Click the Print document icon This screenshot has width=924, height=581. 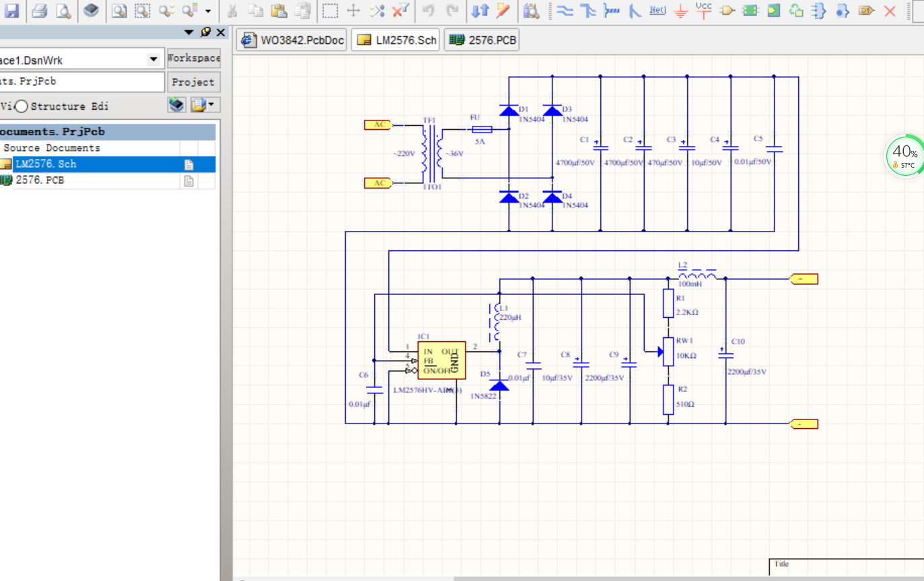coord(40,10)
